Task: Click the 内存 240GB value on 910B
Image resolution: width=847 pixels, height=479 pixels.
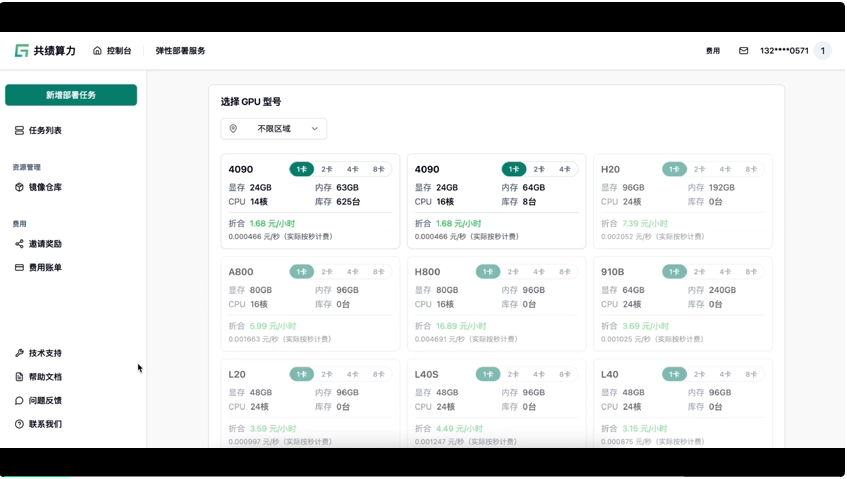Action: 722,291
